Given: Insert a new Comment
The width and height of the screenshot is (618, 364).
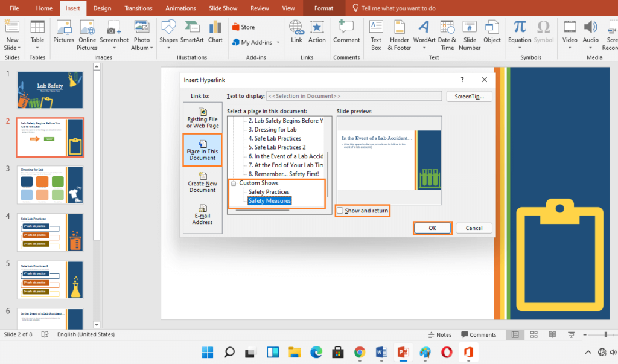Looking at the screenshot, I should pos(346,31).
